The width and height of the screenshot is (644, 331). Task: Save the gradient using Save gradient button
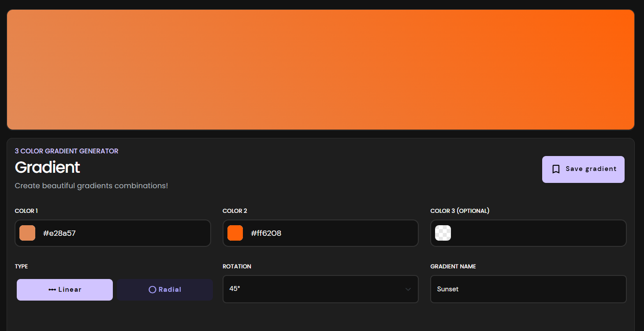pos(583,169)
